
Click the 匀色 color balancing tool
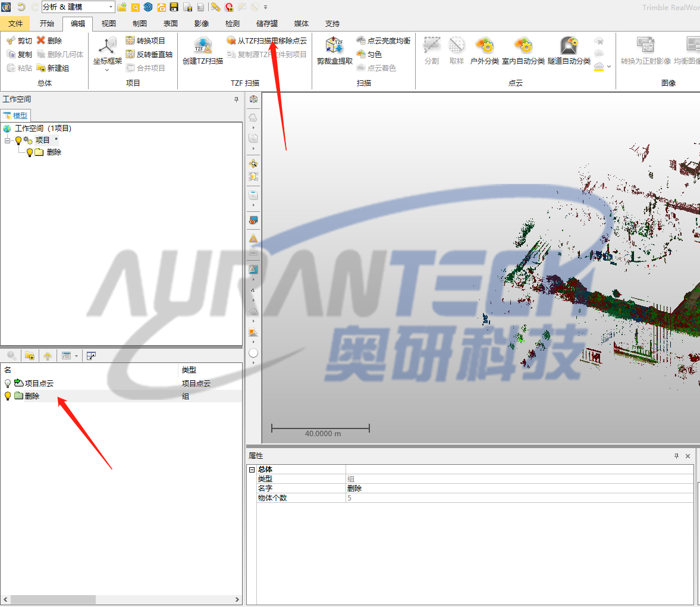click(369, 54)
